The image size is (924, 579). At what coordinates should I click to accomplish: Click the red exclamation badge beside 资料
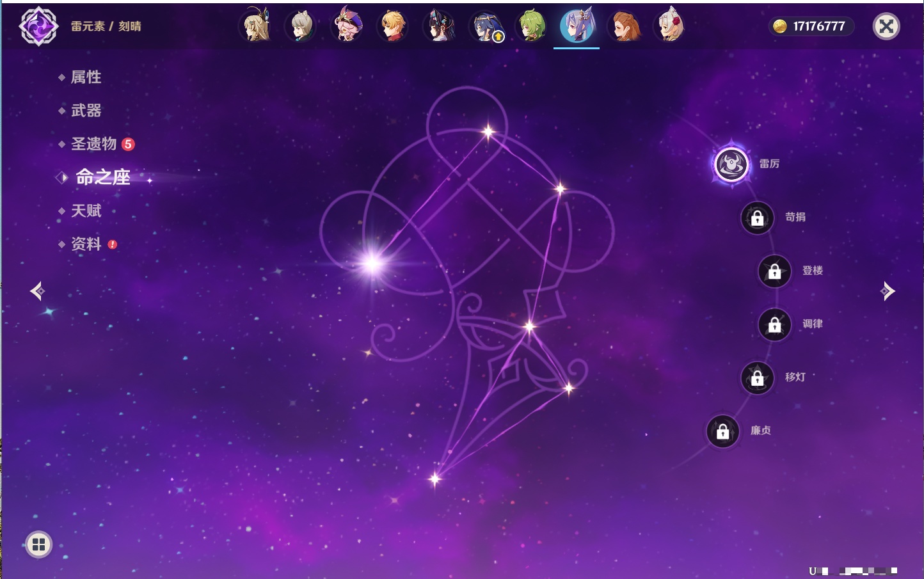point(113,244)
